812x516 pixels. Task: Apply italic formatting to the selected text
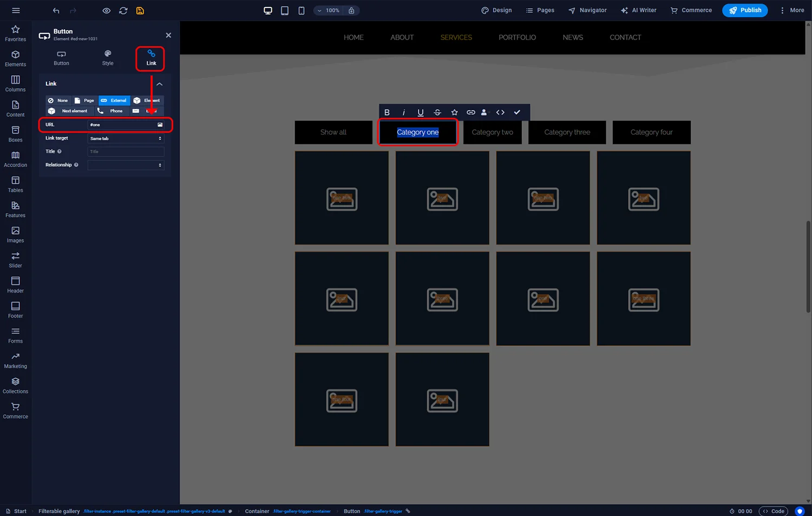coord(404,112)
